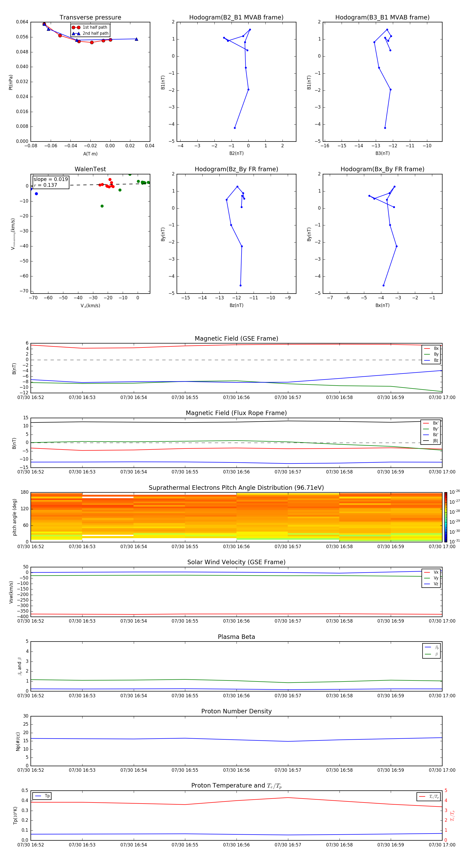Image resolution: width=473 pixels, height=868 pixels.
Task: Click the 'A(T·m)' x-axis label
Action: click(x=90, y=154)
